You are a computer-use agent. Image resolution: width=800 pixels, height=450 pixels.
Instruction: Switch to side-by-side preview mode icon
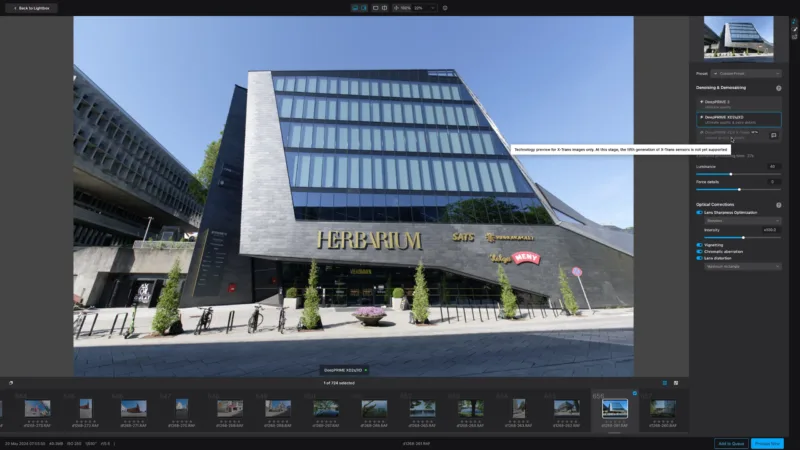point(364,8)
